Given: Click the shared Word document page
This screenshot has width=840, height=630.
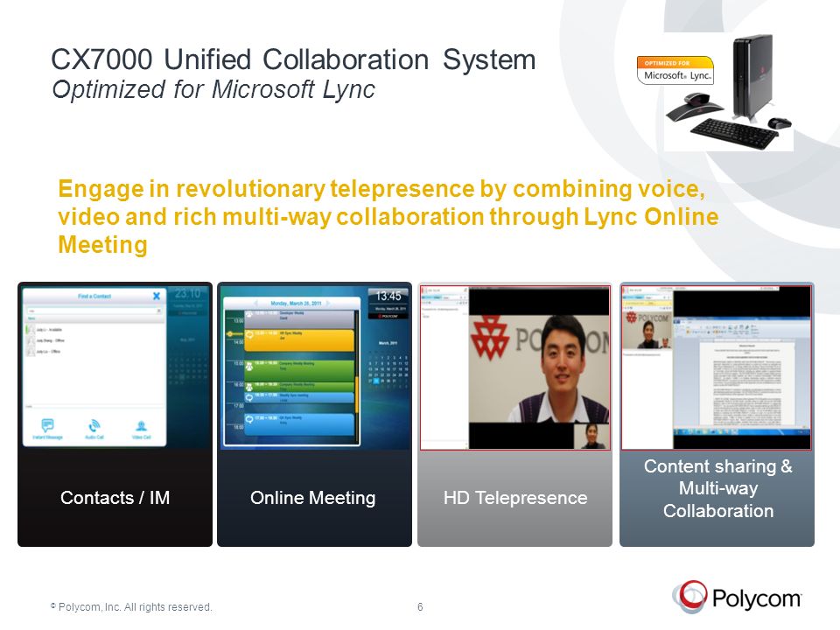Looking at the screenshot, I should [x=746, y=383].
